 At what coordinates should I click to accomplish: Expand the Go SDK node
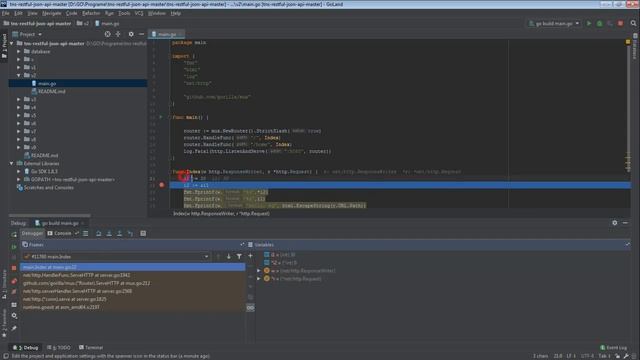point(19,171)
